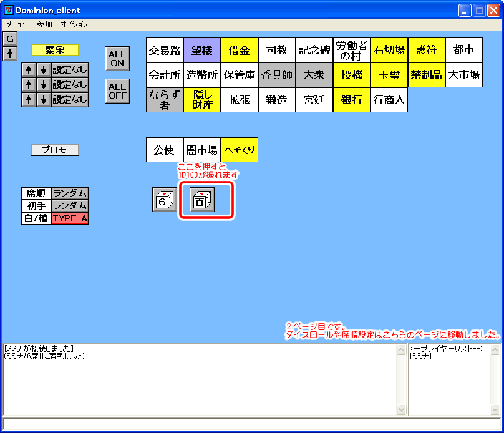Change the 白/植 TYPE-A setting

(70, 218)
